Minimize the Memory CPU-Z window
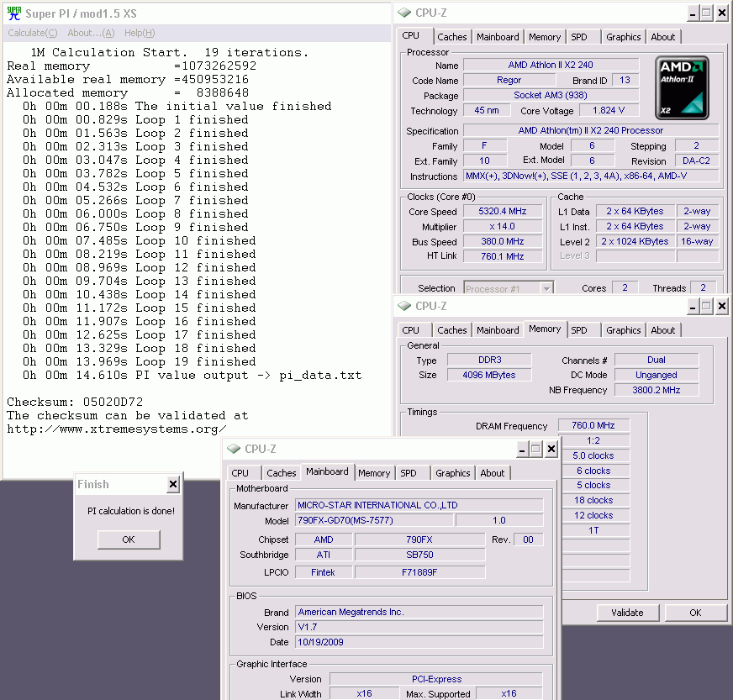Viewport: 733px width, 700px height. pyautogui.click(x=693, y=307)
